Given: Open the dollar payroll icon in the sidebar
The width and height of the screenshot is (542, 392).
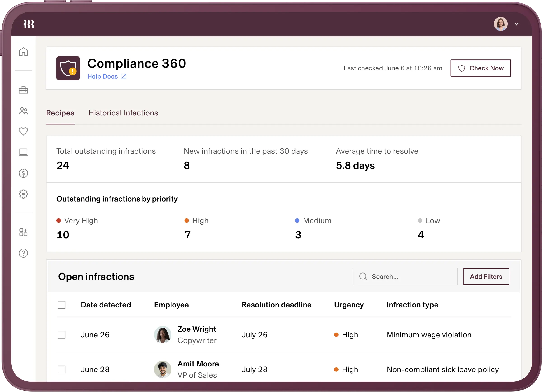Looking at the screenshot, I should 23,173.
